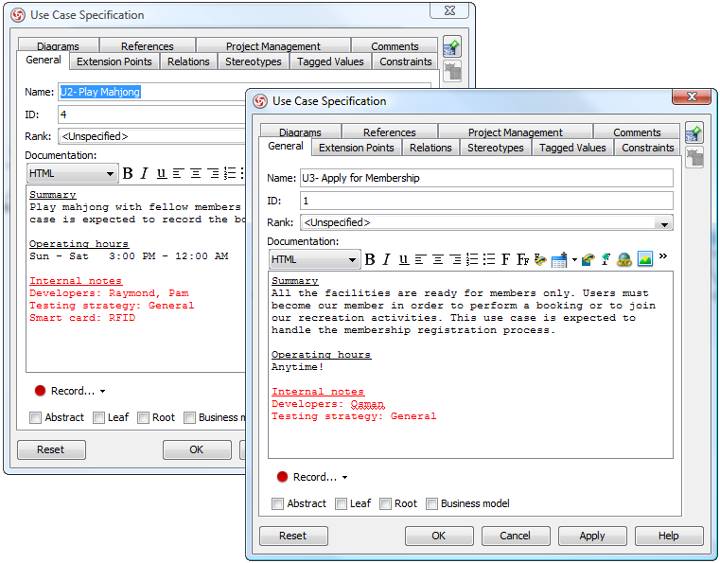Check Abstract in back window

(x=35, y=418)
